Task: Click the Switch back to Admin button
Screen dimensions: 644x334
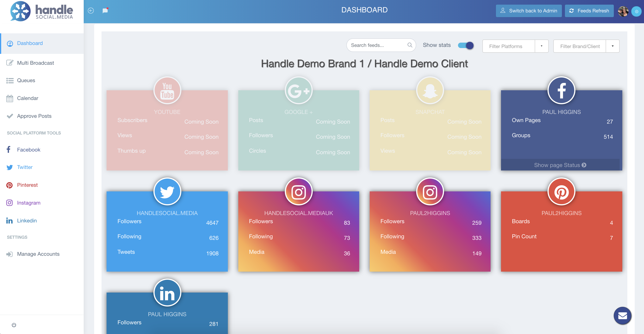Action: tap(529, 11)
